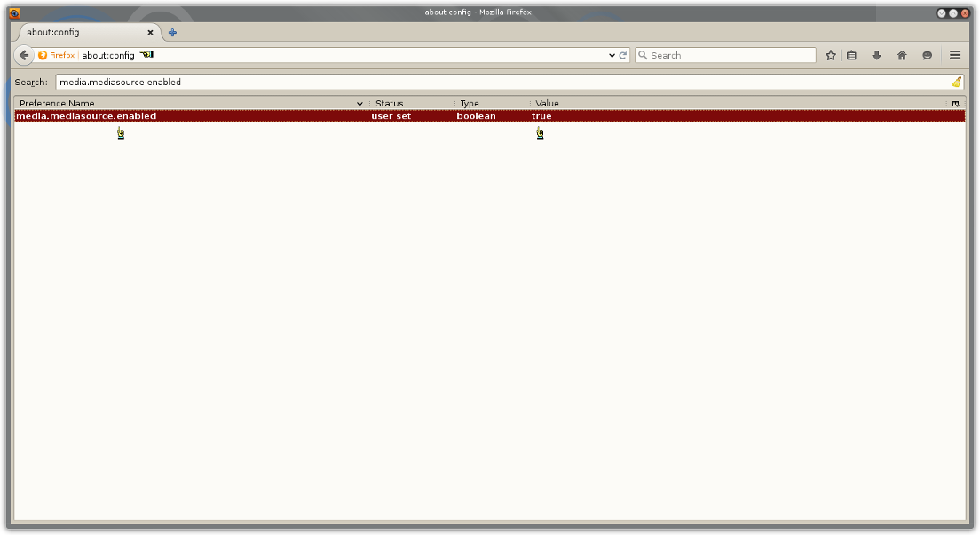980x535 pixels.
Task: Minimize the Firefox window
Action: (x=941, y=13)
